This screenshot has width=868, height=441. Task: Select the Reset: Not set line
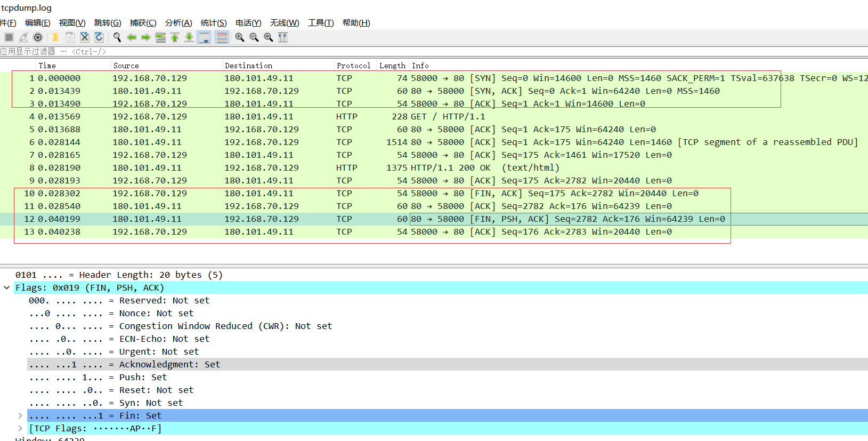click(111, 390)
